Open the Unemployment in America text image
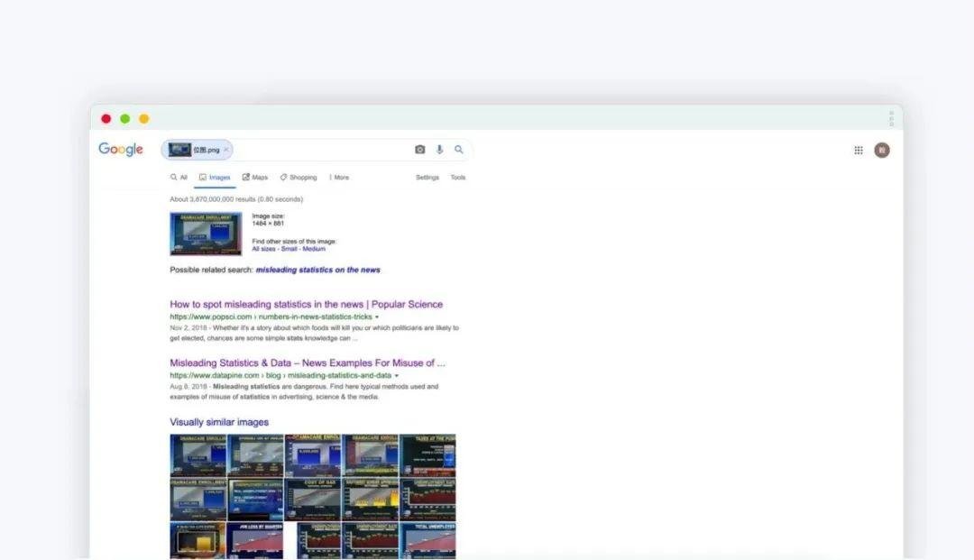Viewport: 974px width, 560px height. click(254, 500)
